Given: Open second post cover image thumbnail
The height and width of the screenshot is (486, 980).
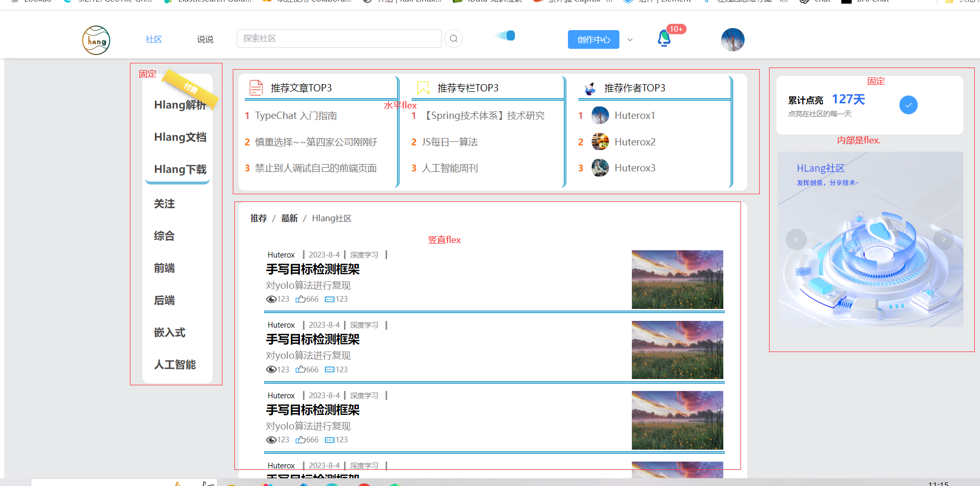Looking at the screenshot, I should [x=678, y=350].
